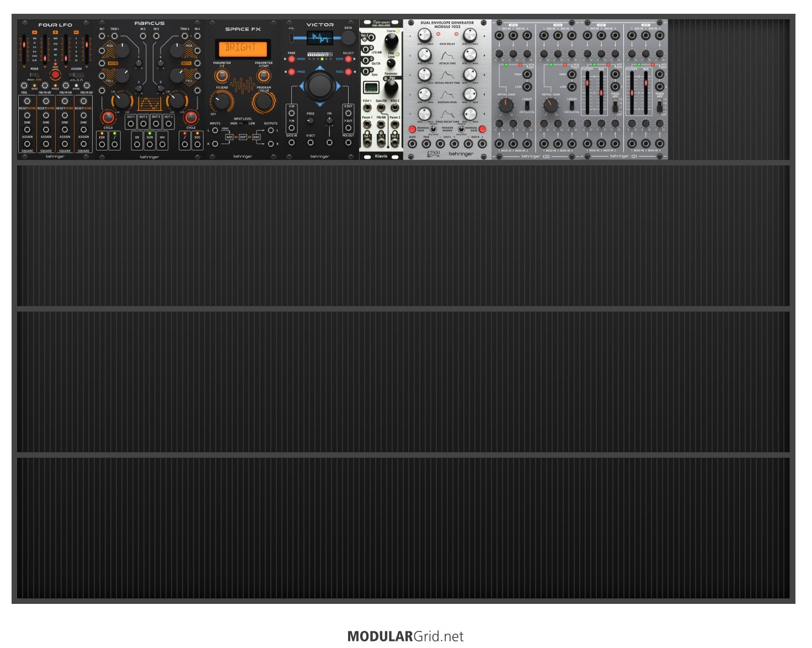Click the Param 1 jack on Klavis Twin Waves
Image resolution: width=812 pixels, height=648 pixels.
367,124
